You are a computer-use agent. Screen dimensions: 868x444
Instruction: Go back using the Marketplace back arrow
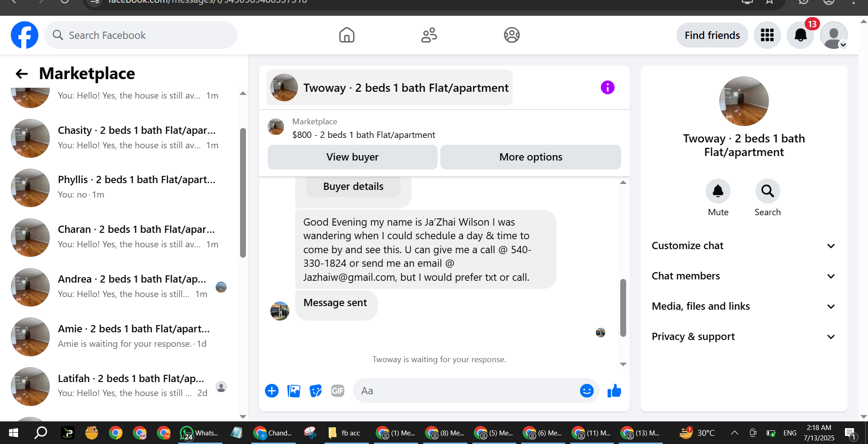22,73
